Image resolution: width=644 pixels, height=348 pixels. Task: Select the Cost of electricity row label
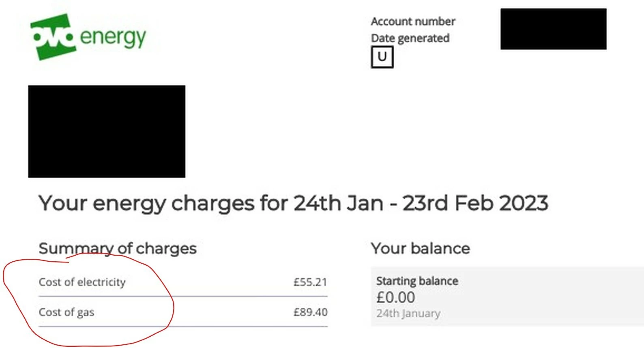pos(82,282)
